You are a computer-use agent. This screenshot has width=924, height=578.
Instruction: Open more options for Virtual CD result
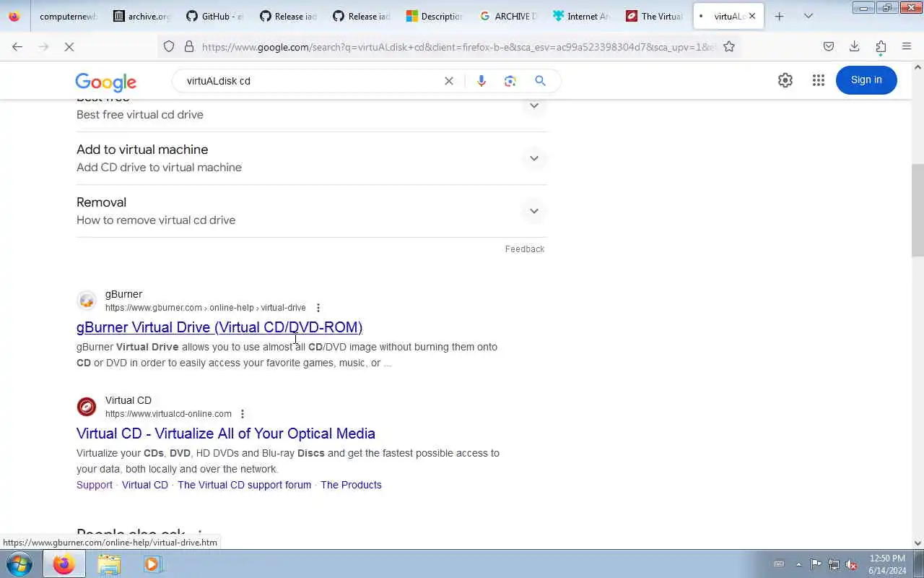(x=243, y=414)
